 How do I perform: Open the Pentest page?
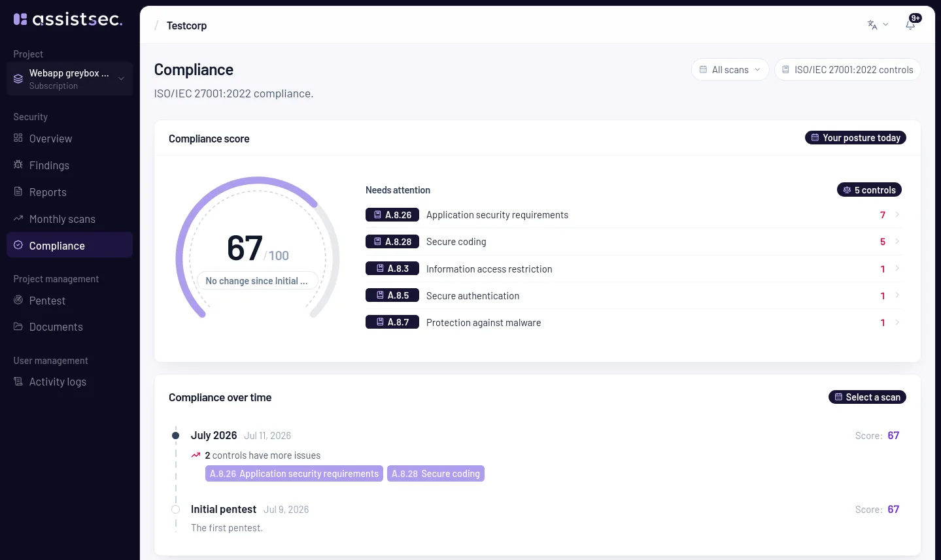69,301
